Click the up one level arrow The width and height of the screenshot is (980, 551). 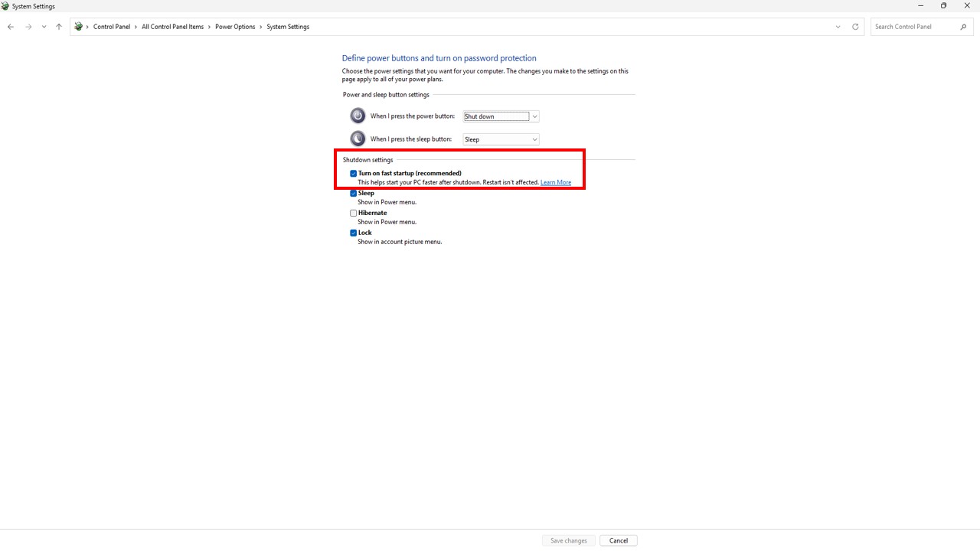(59, 27)
